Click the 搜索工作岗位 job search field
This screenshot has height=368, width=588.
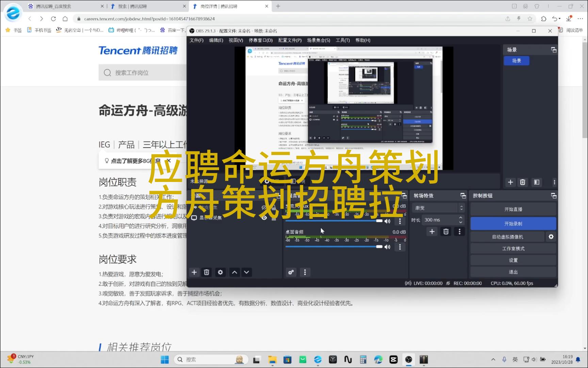[143, 73]
